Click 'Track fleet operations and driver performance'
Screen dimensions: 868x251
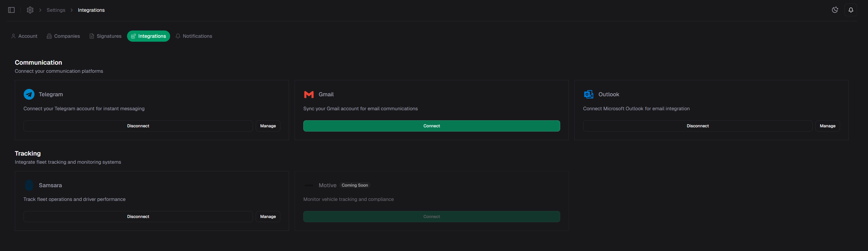[74, 200]
